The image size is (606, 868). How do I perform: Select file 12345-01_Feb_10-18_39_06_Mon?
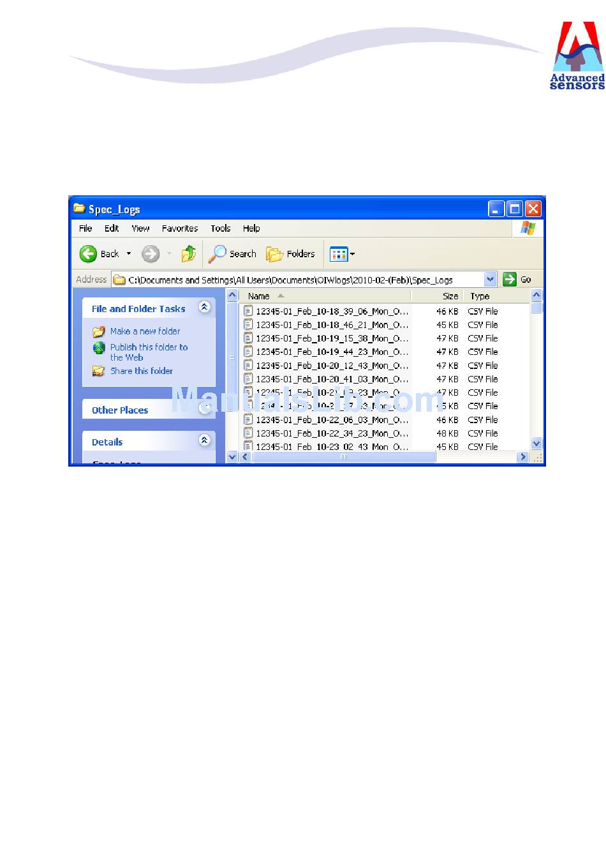tap(332, 311)
